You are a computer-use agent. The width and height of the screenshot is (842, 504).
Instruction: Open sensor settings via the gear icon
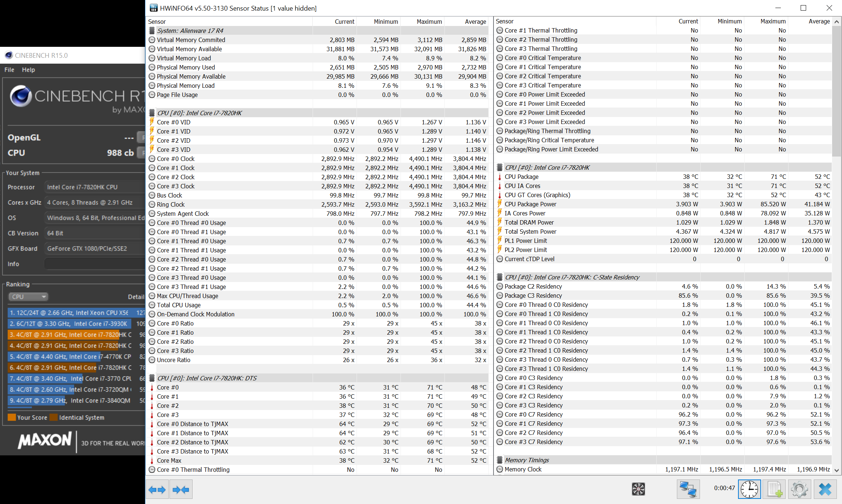(x=800, y=489)
